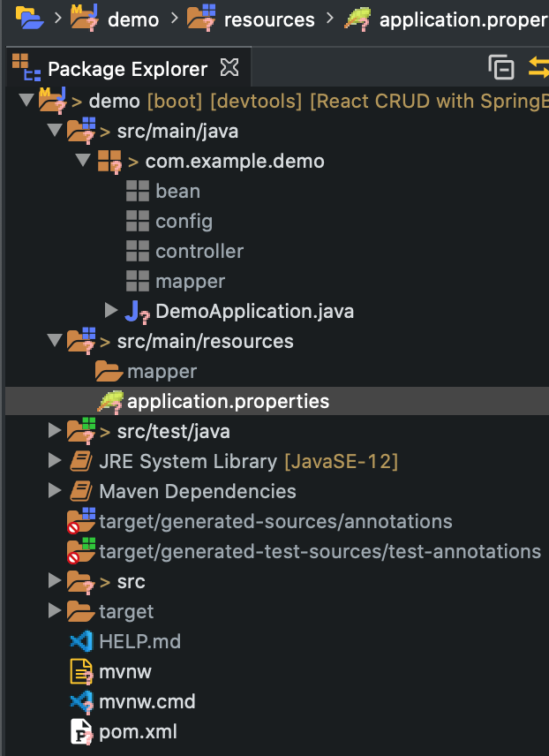Expand the target folder node
Viewport: 549px width, 756px height.
[x=55, y=610]
